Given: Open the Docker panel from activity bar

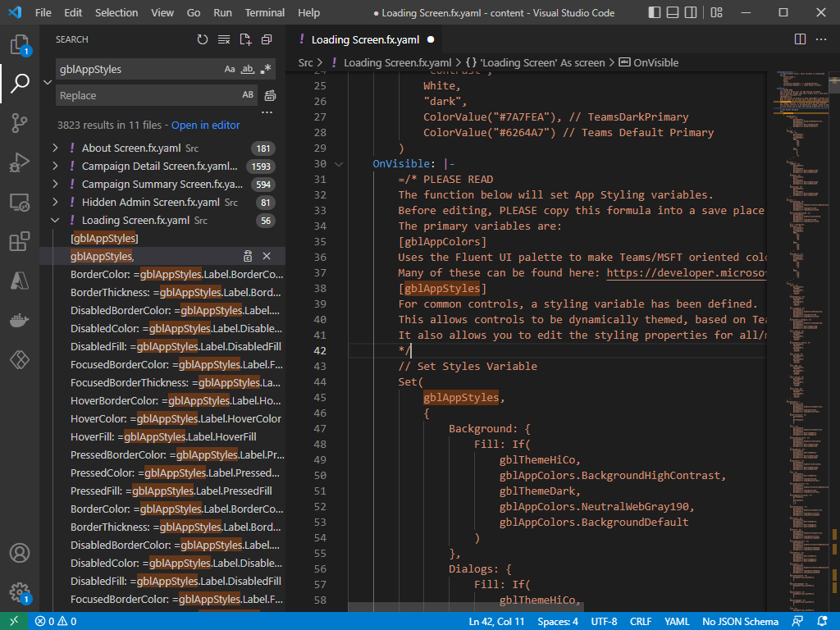Looking at the screenshot, I should (x=20, y=321).
